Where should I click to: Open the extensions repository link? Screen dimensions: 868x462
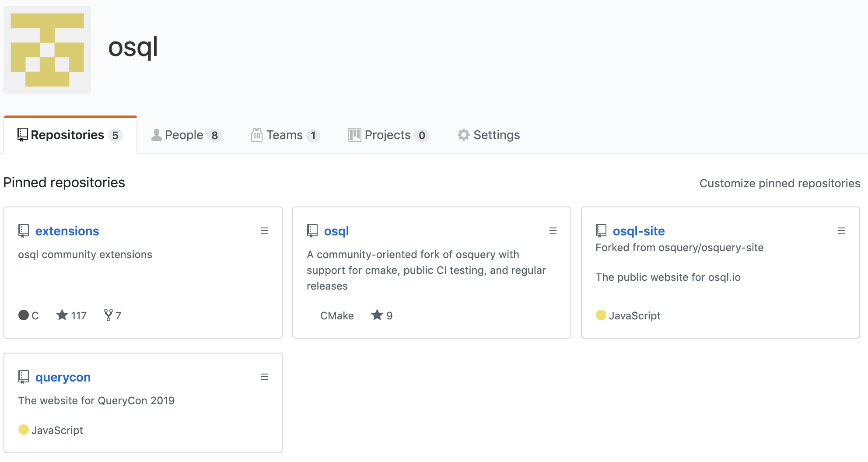coord(67,231)
